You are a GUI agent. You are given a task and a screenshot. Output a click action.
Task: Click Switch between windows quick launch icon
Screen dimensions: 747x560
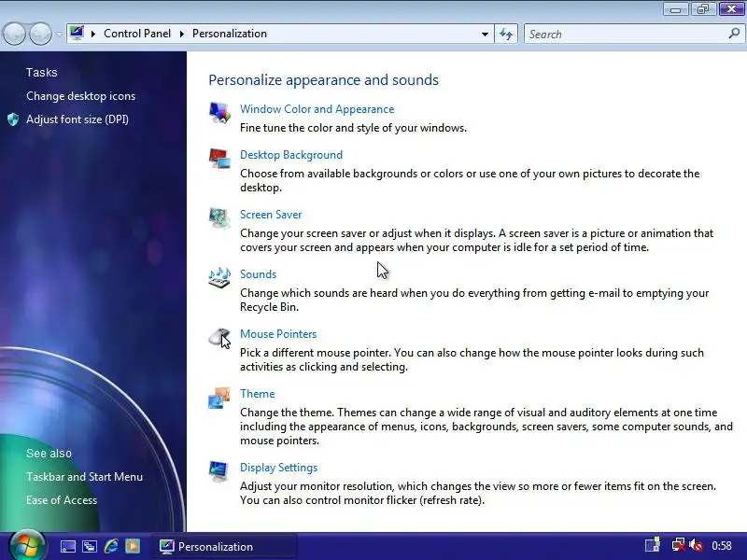tap(90, 546)
